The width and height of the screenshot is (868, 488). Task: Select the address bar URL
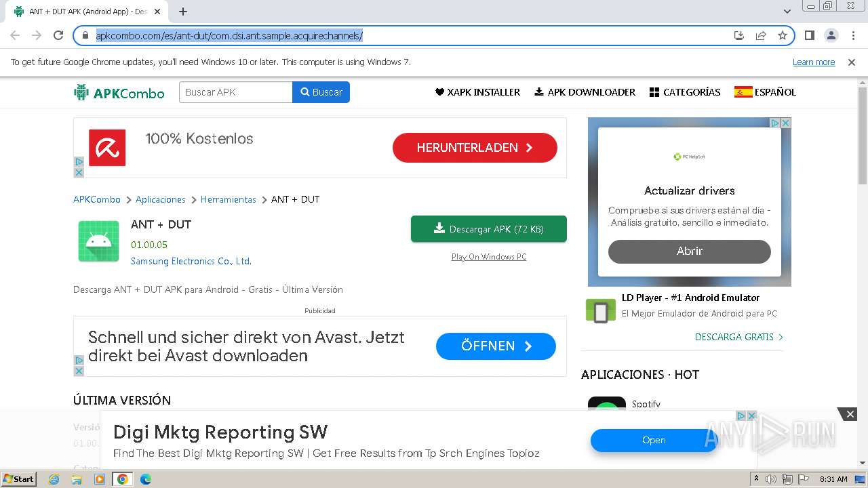229,35
